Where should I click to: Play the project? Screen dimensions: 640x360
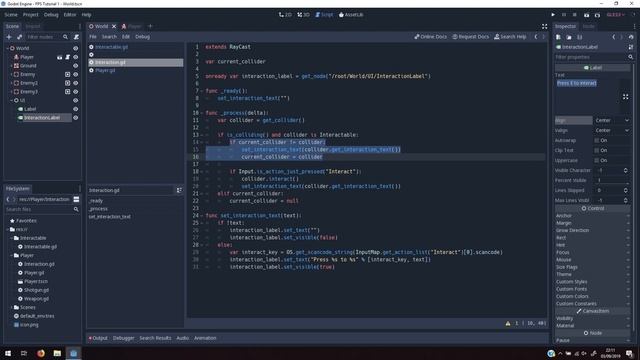pyautogui.click(x=553, y=15)
